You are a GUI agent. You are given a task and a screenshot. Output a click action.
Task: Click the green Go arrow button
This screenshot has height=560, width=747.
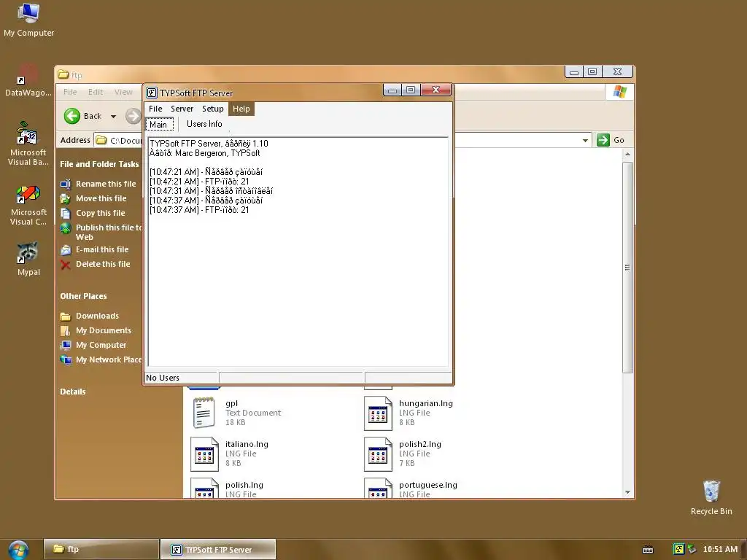pyautogui.click(x=603, y=140)
